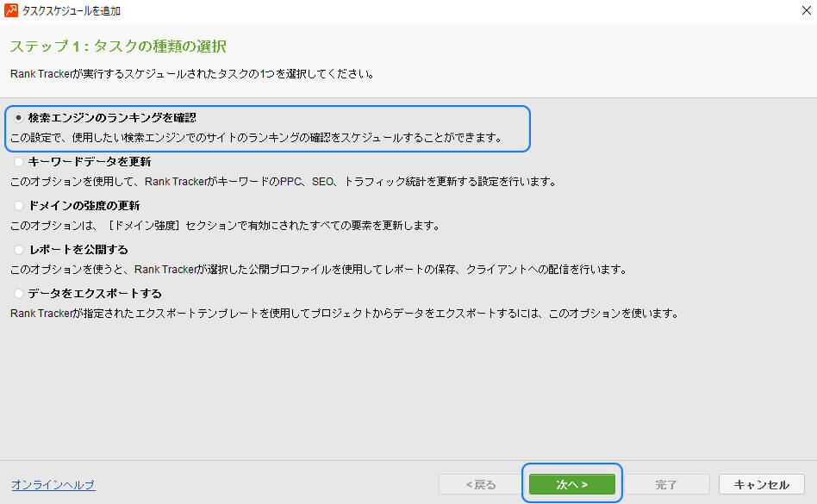Pick レポートを公開する radio option
Viewport: 817px width, 504px height.
(x=19, y=249)
